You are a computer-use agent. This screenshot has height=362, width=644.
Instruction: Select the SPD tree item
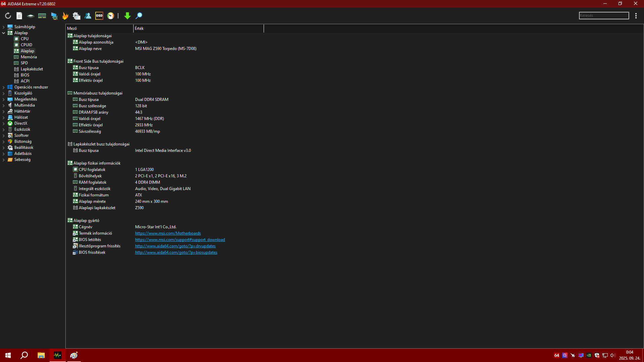tap(24, 63)
